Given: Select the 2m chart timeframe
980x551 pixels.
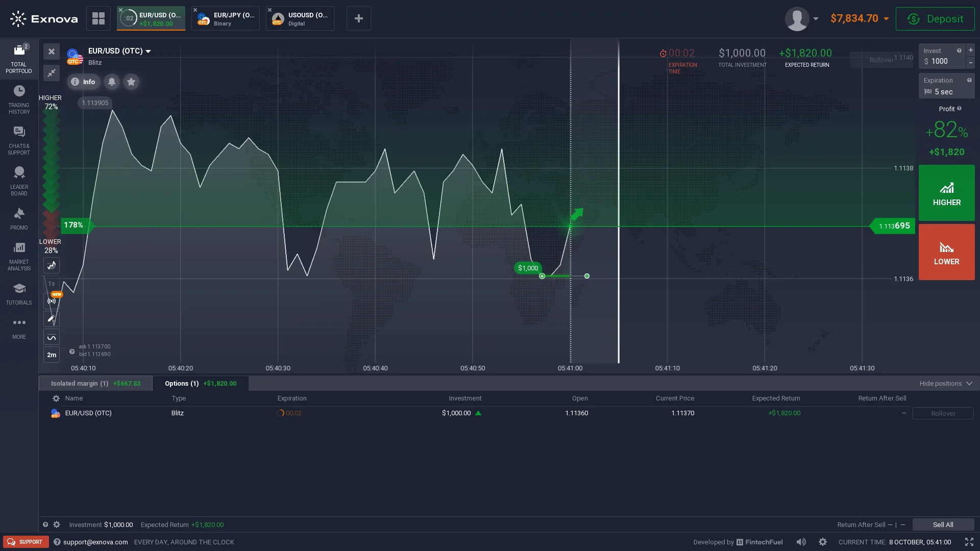Looking at the screenshot, I should (x=52, y=355).
